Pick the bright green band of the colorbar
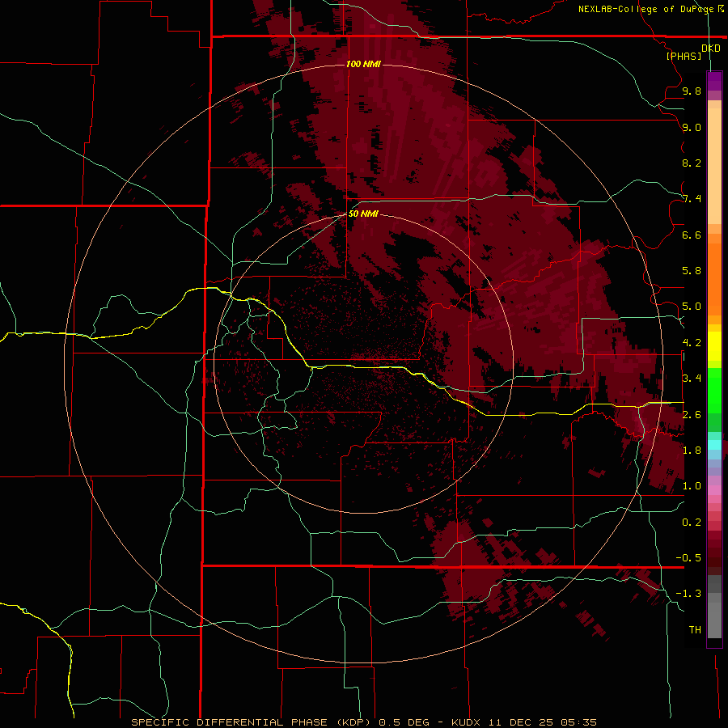The width and height of the screenshot is (728, 728). tap(714, 391)
